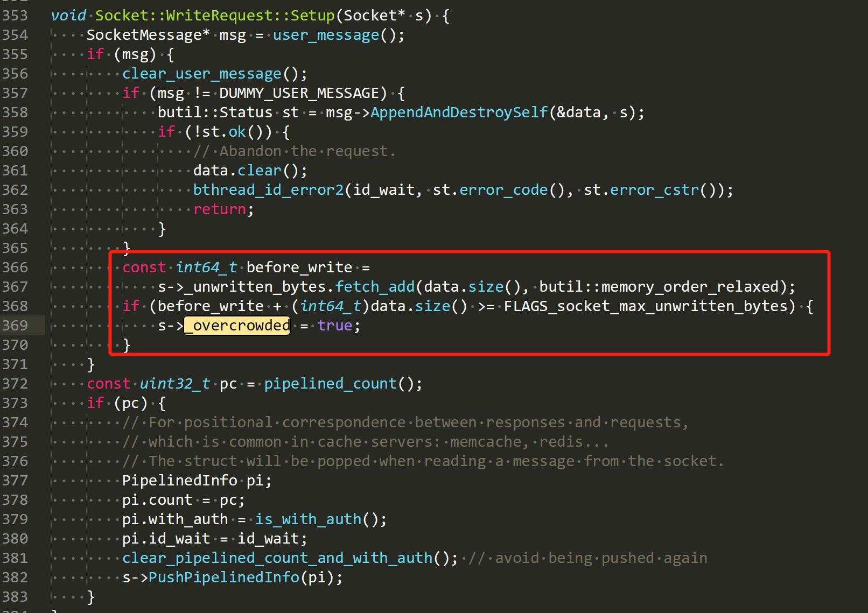Click AppendAndDestroySelf on line 358

[x=459, y=112]
